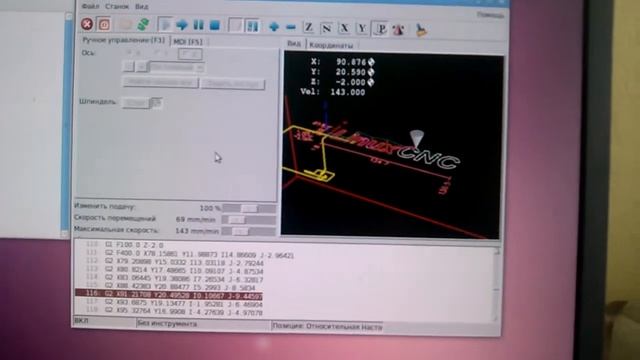
Task: Click the jog plus button
Action: (142, 67)
